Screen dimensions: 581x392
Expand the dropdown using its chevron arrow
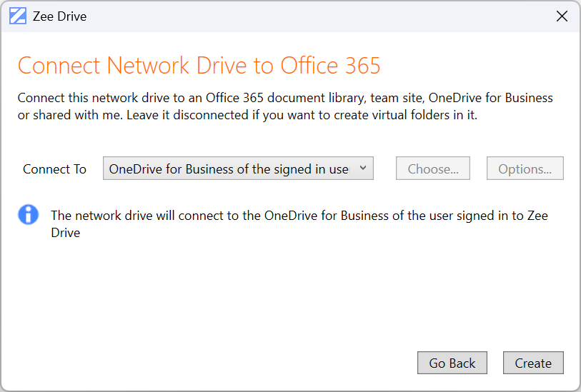363,169
